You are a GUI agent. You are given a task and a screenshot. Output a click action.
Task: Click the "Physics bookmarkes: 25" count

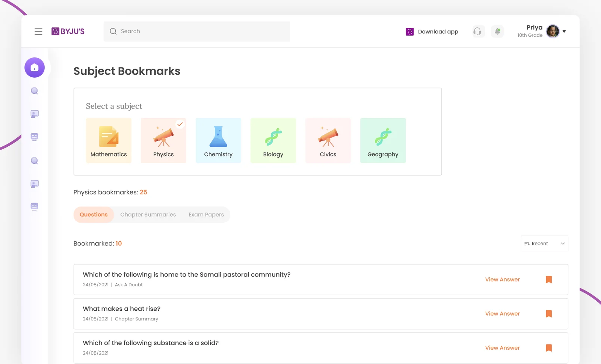coord(110,192)
